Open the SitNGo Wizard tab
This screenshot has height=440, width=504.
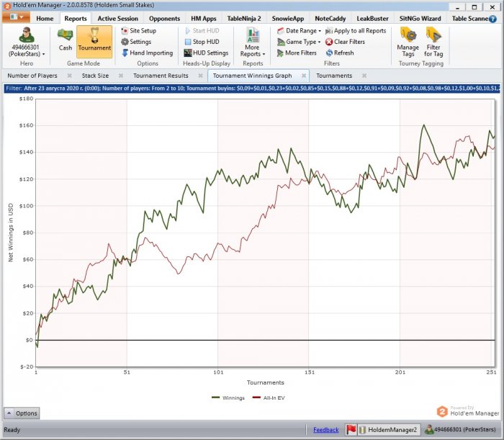[x=420, y=19]
